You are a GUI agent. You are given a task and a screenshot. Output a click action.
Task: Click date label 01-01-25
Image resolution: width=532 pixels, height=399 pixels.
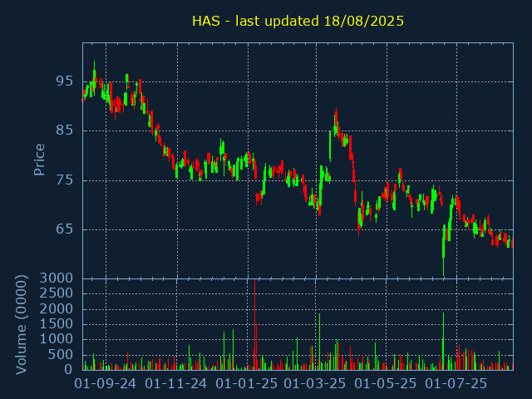(x=247, y=384)
